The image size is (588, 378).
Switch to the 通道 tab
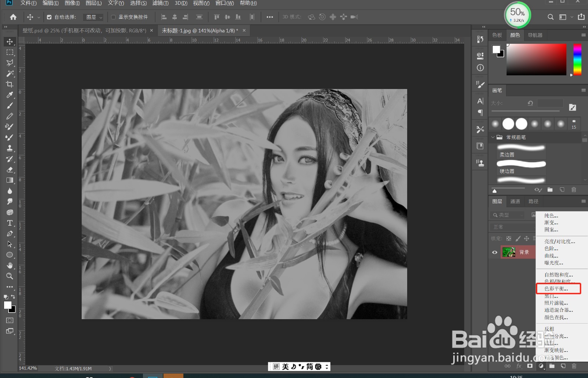[515, 201]
